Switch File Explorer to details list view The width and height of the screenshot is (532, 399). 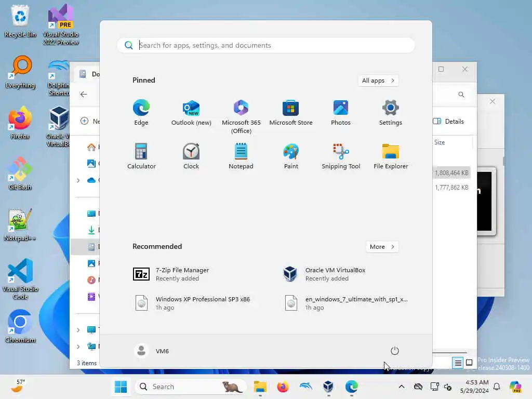pos(458,363)
